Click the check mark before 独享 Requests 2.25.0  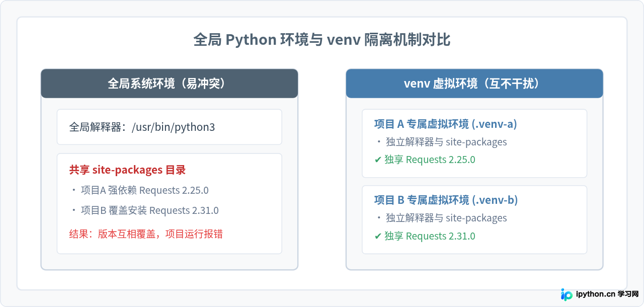[x=378, y=160]
